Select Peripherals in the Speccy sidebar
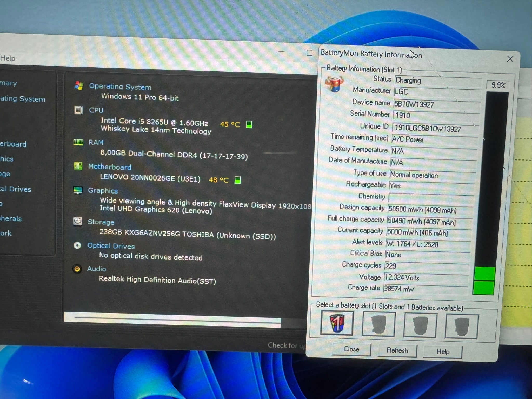 pyautogui.click(x=11, y=219)
